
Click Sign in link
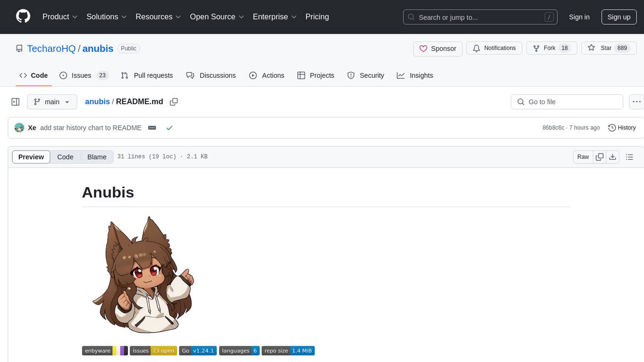click(579, 17)
